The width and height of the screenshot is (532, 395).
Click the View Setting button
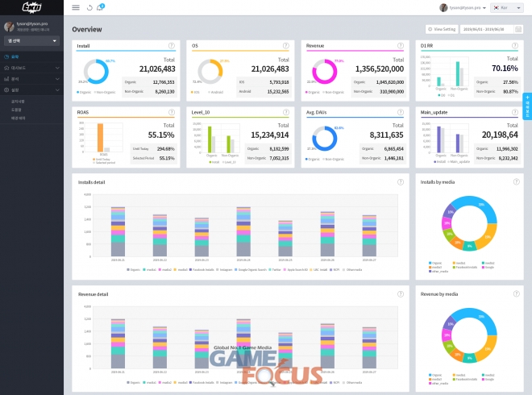(442, 28)
